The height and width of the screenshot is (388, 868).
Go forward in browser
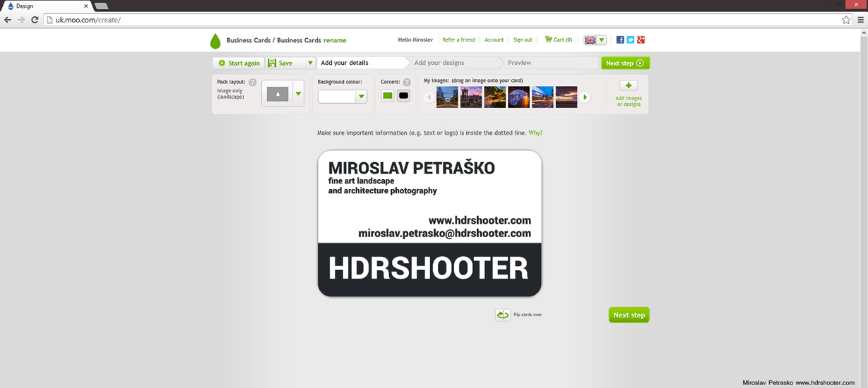point(21,20)
